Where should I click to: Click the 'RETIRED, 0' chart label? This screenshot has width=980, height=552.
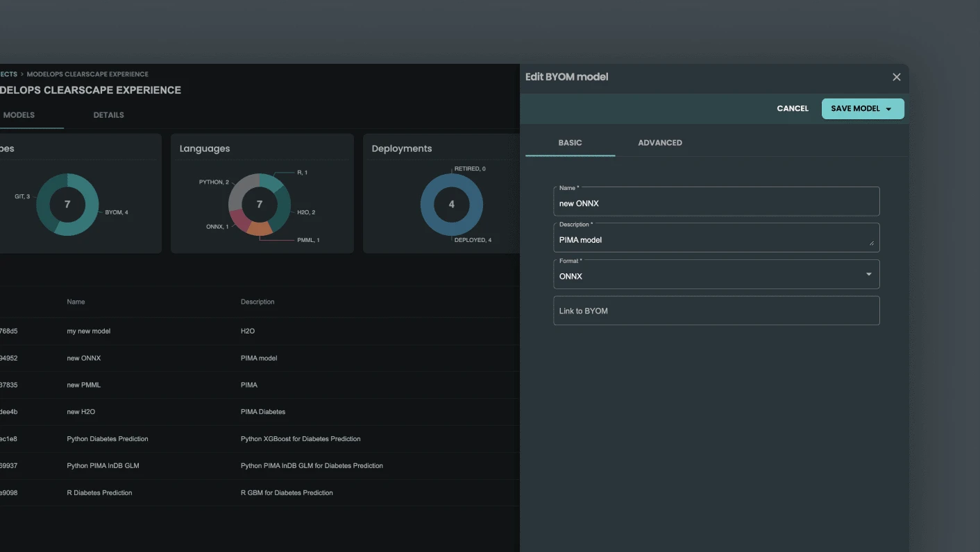point(470,169)
